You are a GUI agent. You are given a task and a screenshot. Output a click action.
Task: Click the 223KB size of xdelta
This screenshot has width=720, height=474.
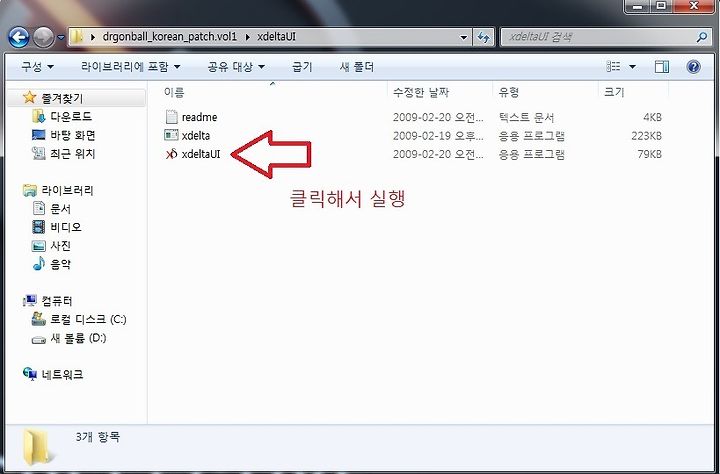click(647, 135)
